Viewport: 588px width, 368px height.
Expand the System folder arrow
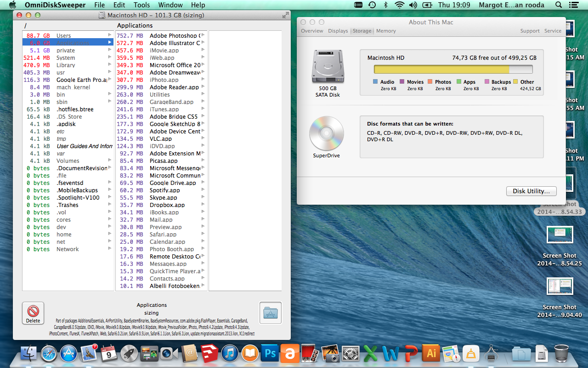(x=110, y=57)
